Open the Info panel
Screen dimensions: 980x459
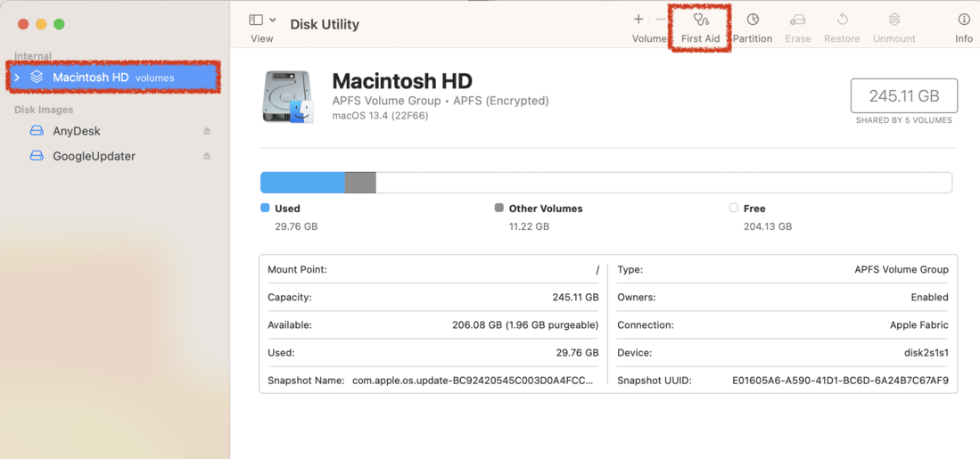[x=964, y=28]
